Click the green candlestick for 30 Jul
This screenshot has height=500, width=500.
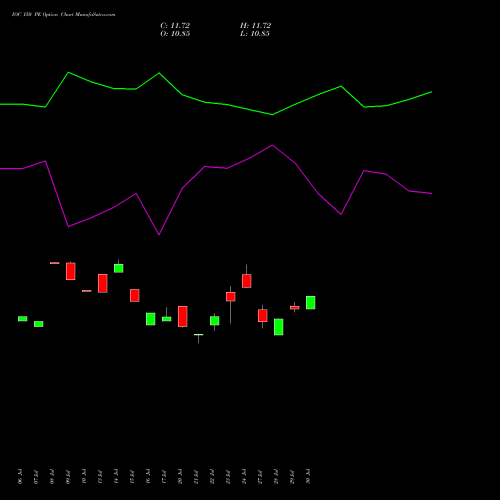coord(311,303)
